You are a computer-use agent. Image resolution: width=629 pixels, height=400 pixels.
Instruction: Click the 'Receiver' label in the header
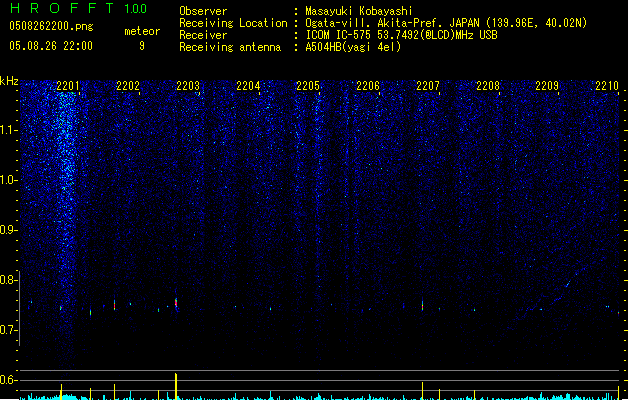[203, 35]
